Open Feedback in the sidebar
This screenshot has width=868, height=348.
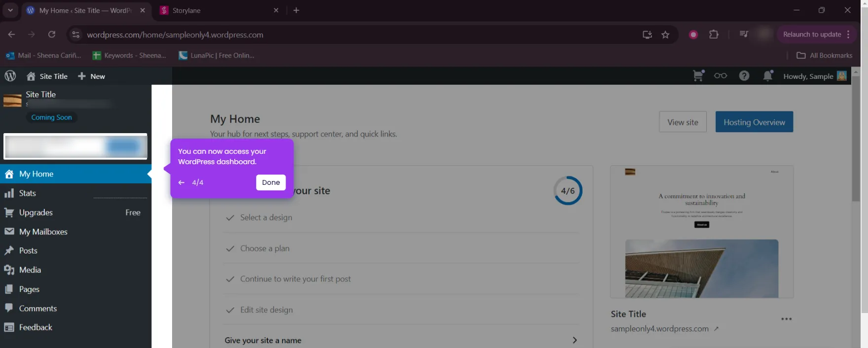(75, 327)
